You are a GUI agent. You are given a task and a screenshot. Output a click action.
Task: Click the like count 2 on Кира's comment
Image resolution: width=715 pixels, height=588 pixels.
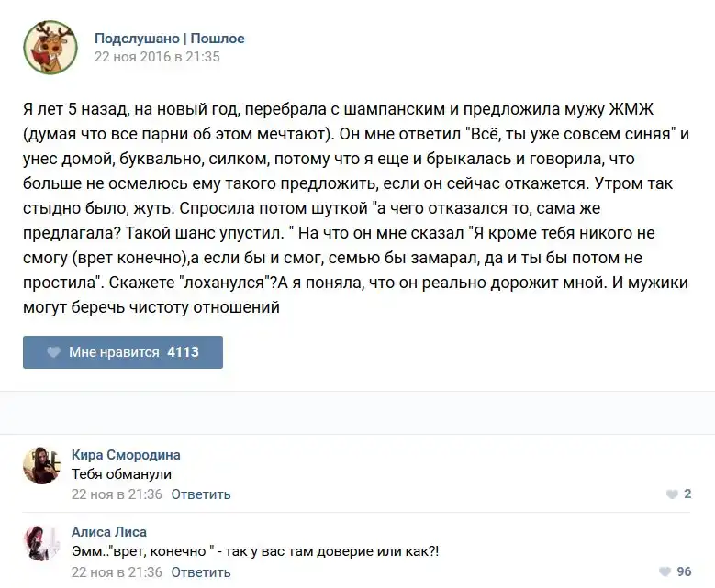(687, 494)
